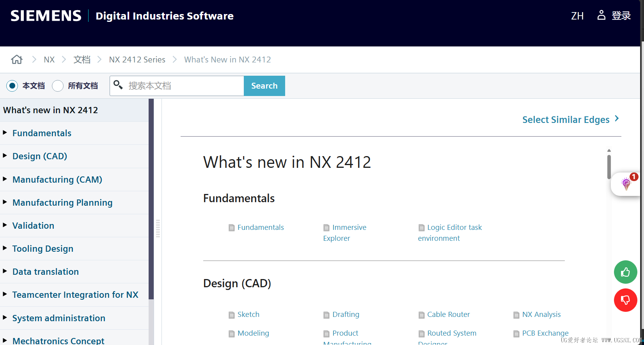Switch language via ZH selector
This screenshot has width=644, height=345.
click(577, 16)
